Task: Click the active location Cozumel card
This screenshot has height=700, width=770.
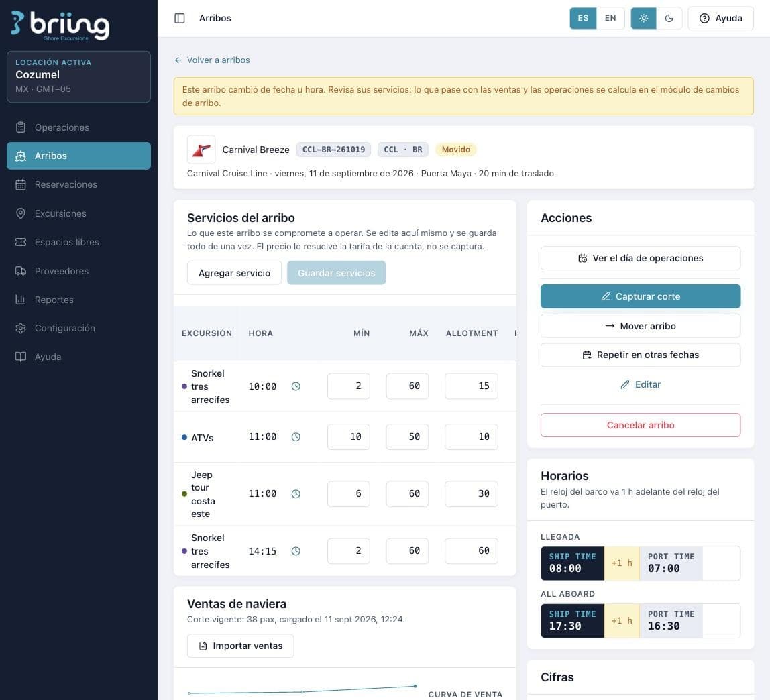Action: point(78,77)
